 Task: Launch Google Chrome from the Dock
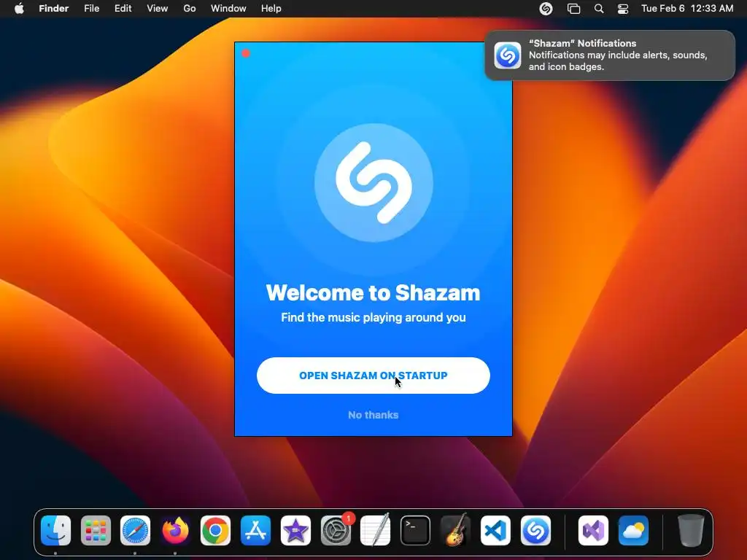[x=215, y=530]
